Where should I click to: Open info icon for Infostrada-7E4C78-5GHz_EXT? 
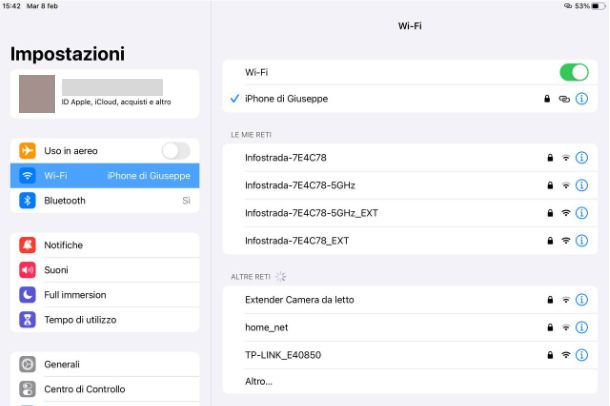pyautogui.click(x=582, y=213)
